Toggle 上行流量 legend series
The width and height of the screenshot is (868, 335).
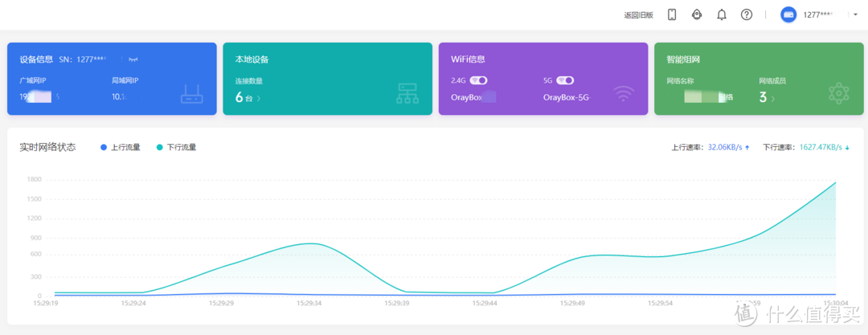[x=120, y=147]
